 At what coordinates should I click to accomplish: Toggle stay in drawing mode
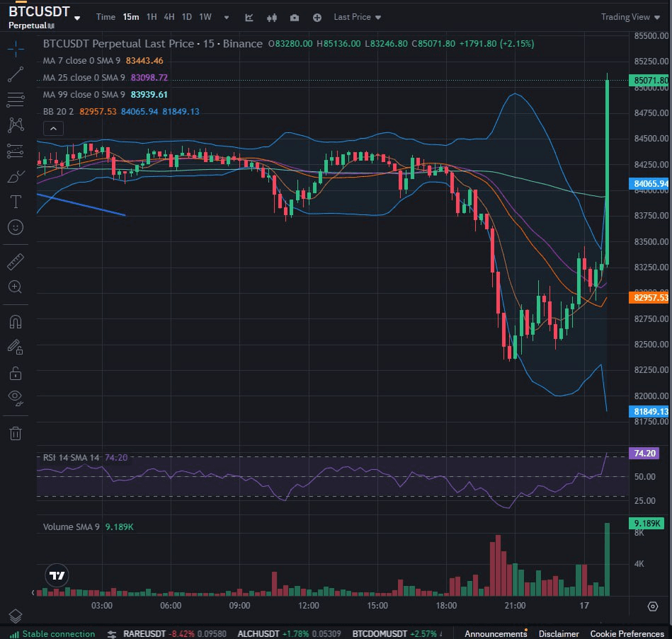[x=16, y=347]
